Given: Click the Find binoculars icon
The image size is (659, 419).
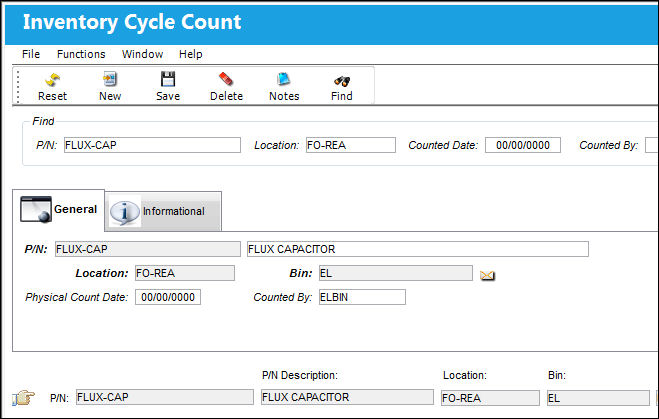Looking at the screenshot, I should [x=342, y=80].
